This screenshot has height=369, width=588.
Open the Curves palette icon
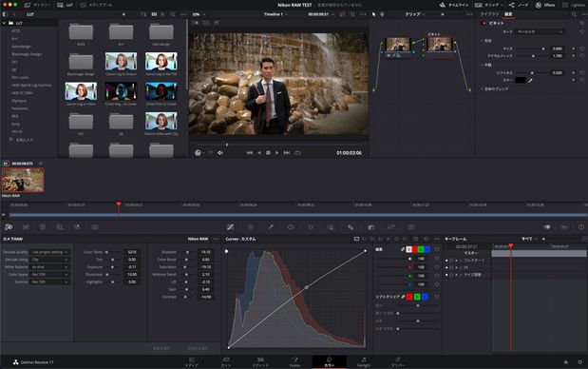coord(230,226)
